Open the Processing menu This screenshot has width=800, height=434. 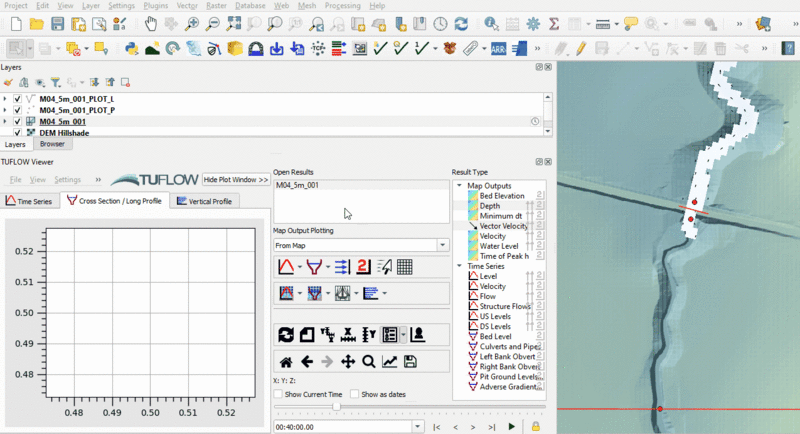point(345,6)
